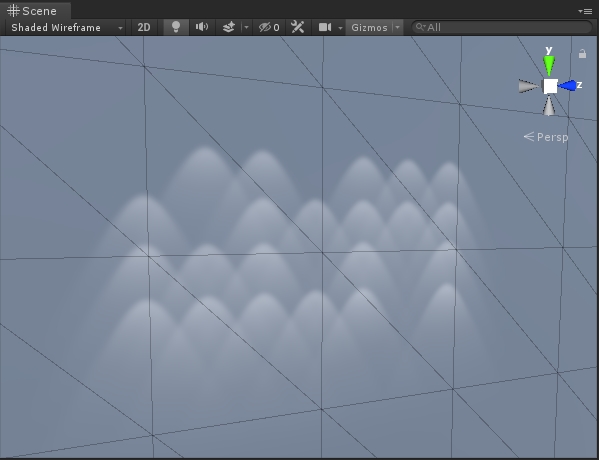Toggle the Gizmos button
This screenshot has height=460, width=599.
click(369, 28)
